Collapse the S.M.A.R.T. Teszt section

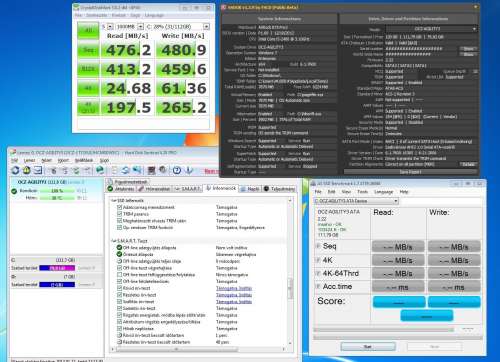113,241
